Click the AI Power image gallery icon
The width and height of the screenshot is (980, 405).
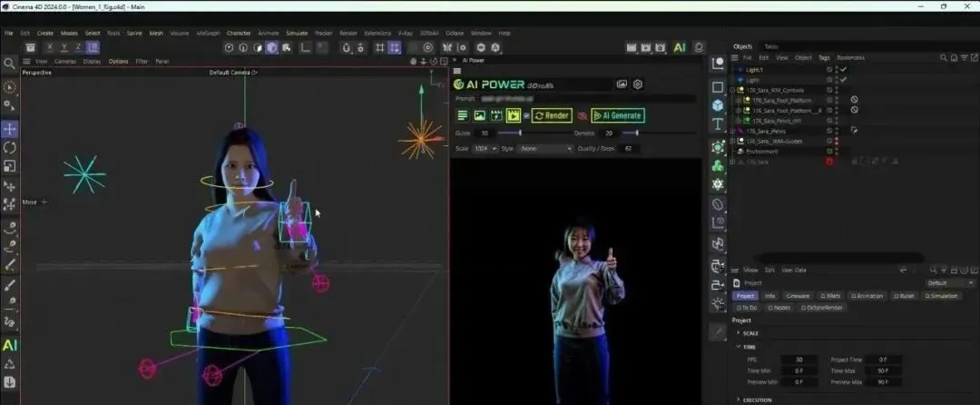click(622, 84)
